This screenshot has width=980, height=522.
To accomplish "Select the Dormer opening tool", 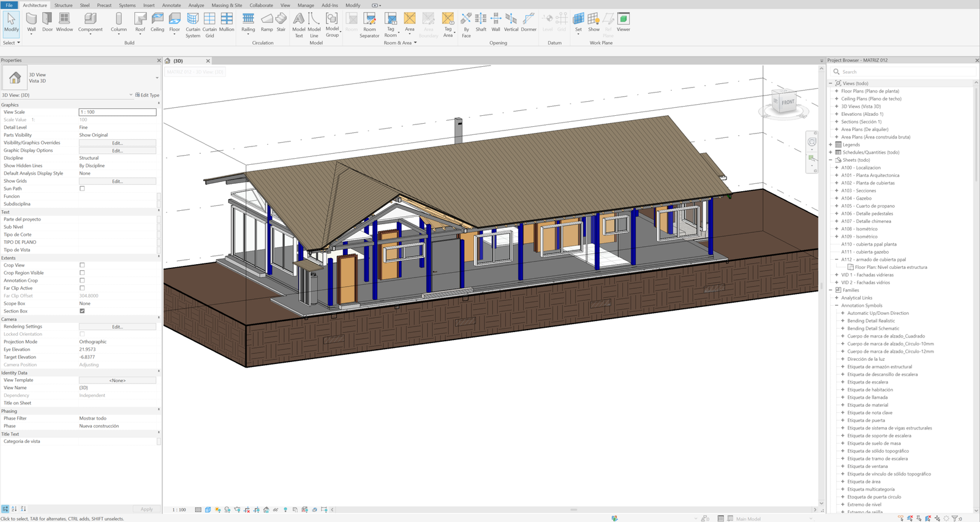I will pyautogui.click(x=529, y=22).
